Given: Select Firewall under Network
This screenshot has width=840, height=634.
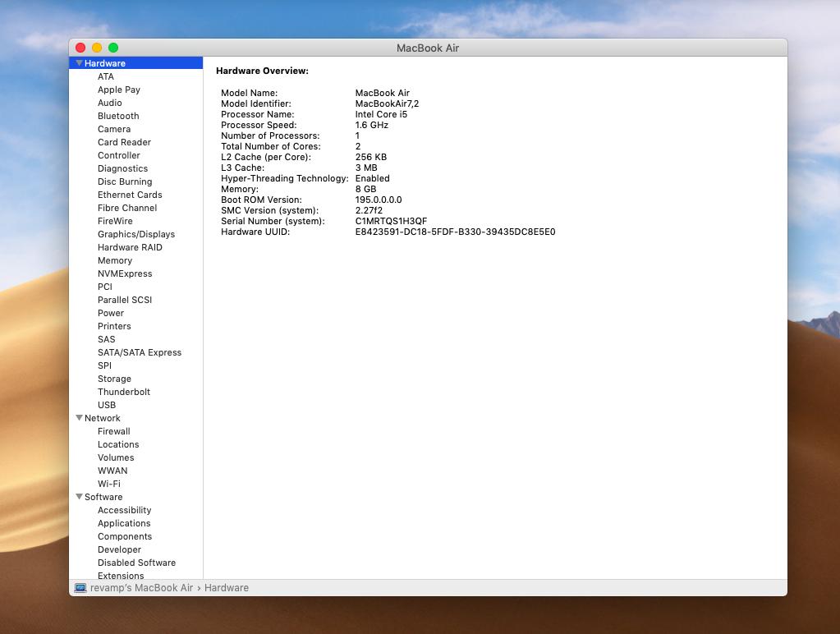Looking at the screenshot, I should coord(113,431).
